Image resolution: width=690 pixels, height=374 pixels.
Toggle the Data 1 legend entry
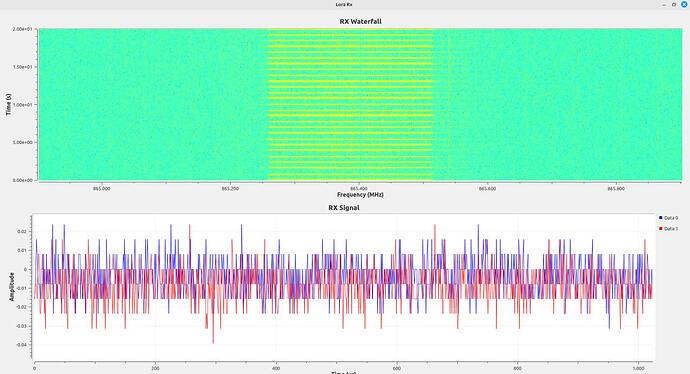click(x=668, y=229)
